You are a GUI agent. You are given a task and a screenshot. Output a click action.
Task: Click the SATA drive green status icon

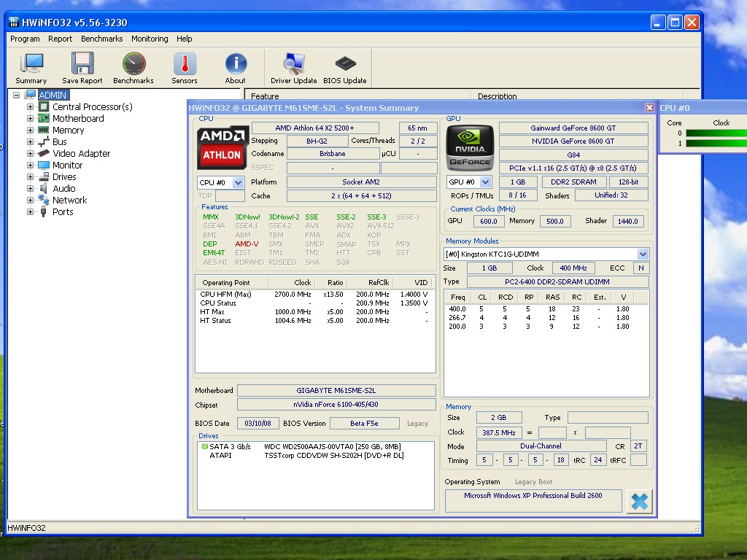pos(204,447)
